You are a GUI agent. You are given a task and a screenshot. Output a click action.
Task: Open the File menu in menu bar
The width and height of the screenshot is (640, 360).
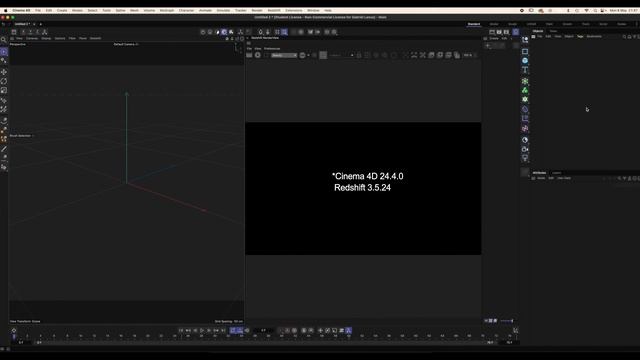(38, 10)
